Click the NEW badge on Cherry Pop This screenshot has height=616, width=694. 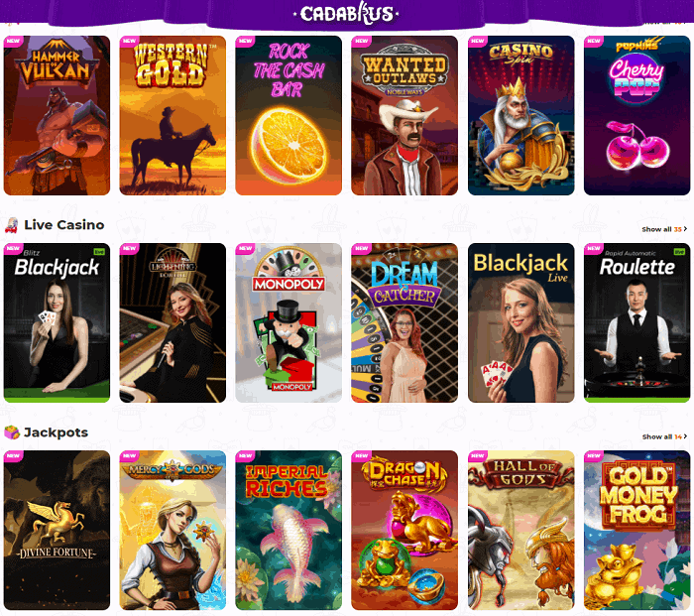[x=593, y=41]
